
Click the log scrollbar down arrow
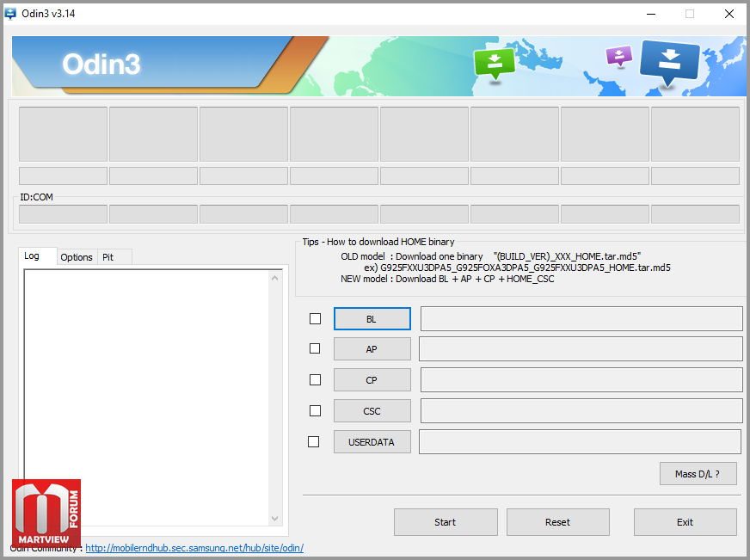click(274, 519)
